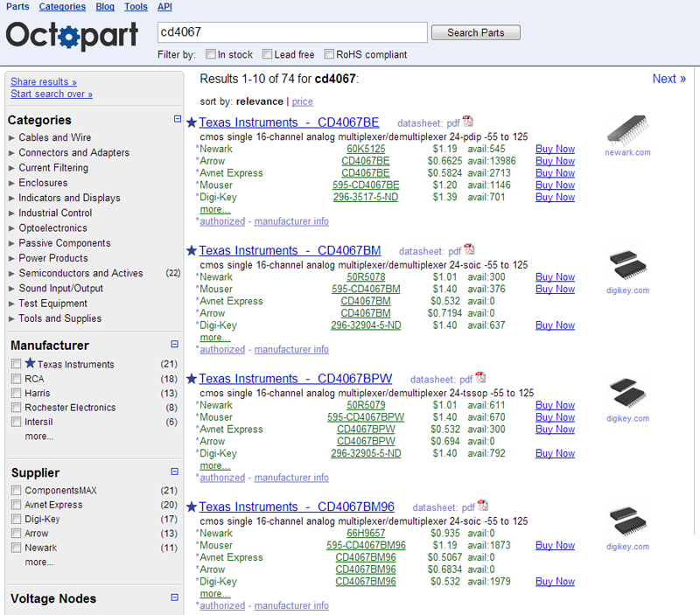Collapse the Supplier section
The image size is (700, 615).
[x=174, y=472]
